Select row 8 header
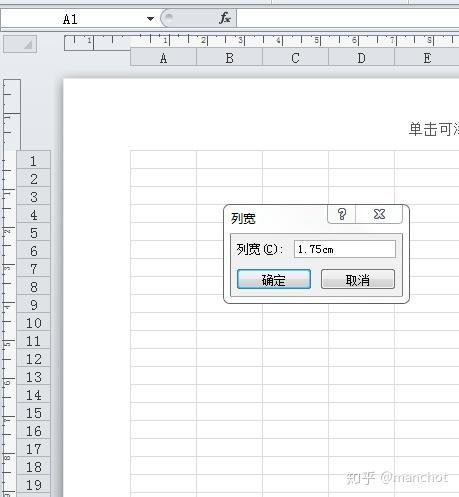Image resolution: width=459 pixels, height=497 pixels. pos(34,286)
